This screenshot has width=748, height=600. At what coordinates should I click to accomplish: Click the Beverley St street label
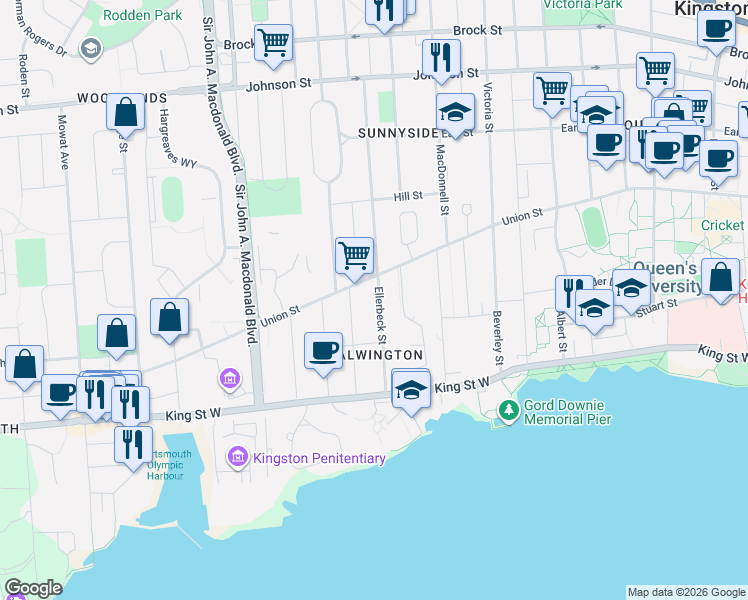click(498, 338)
